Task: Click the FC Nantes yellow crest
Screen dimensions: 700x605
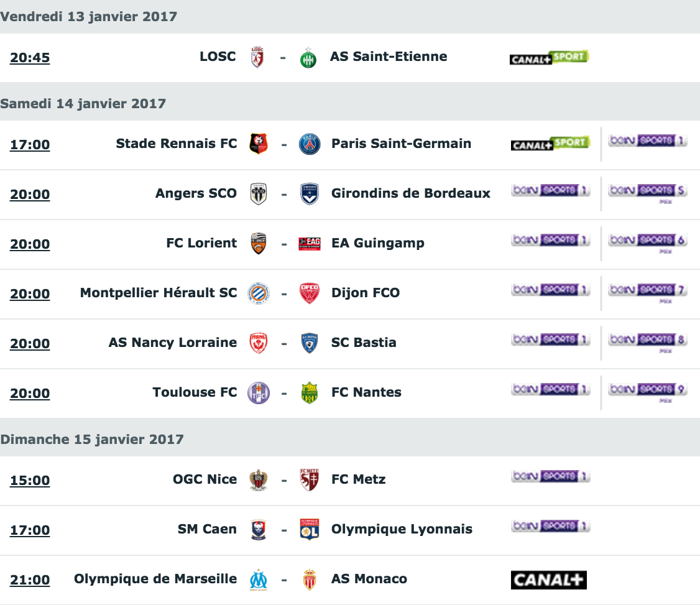Action: (x=310, y=393)
